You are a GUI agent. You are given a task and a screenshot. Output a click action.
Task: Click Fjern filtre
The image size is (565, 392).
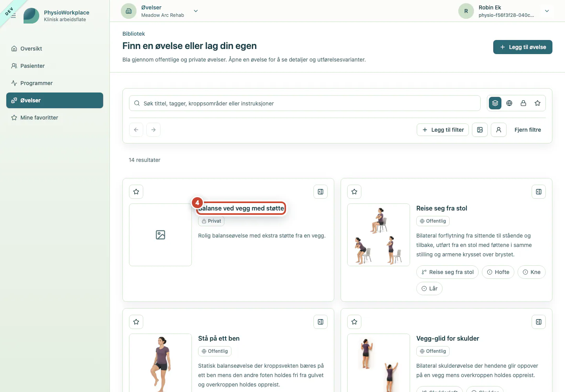(528, 130)
